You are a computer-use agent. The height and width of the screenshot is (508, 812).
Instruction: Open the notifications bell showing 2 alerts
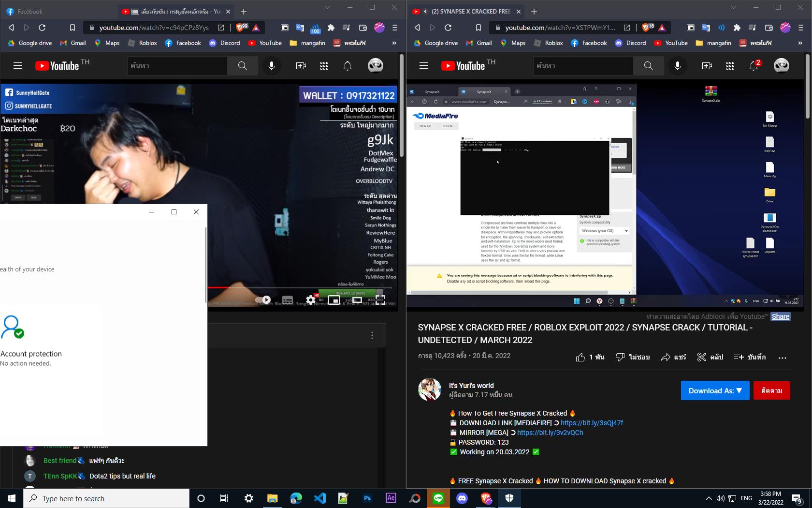754,66
